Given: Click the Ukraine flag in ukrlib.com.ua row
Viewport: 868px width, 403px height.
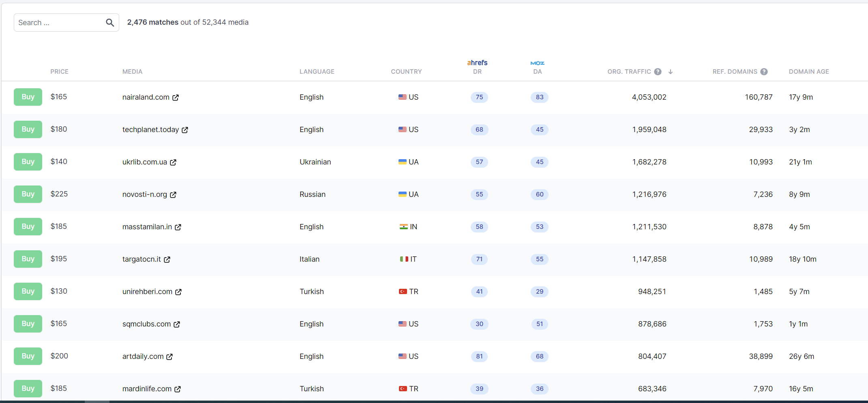Looking at the screenshot, I should tap(403, 162).
